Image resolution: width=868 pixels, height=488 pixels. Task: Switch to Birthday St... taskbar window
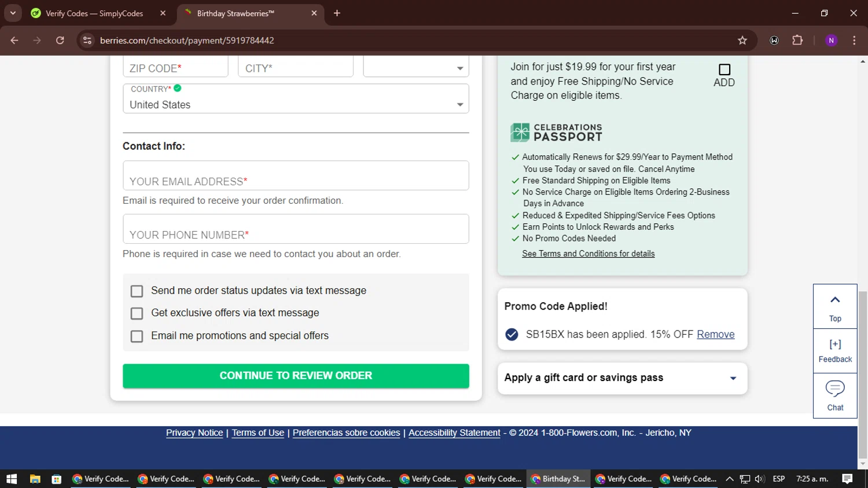pyautogui.click(x=559, y=479)
